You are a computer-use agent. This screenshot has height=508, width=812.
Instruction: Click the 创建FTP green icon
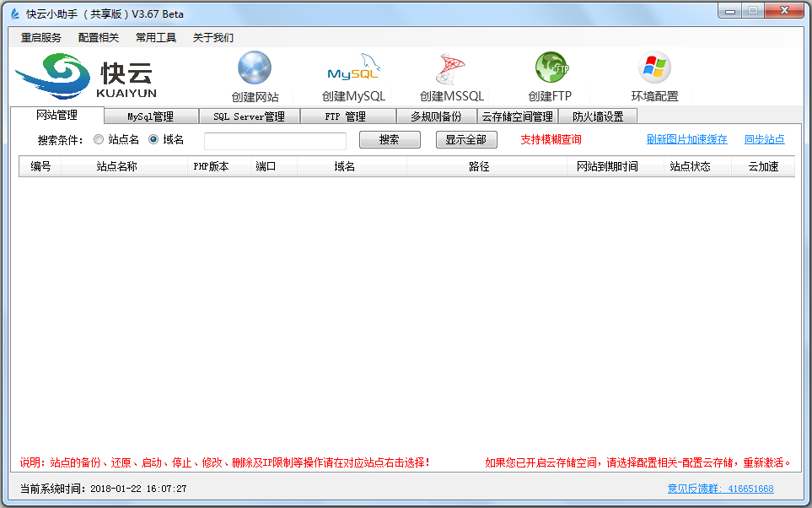pos(551,68)
